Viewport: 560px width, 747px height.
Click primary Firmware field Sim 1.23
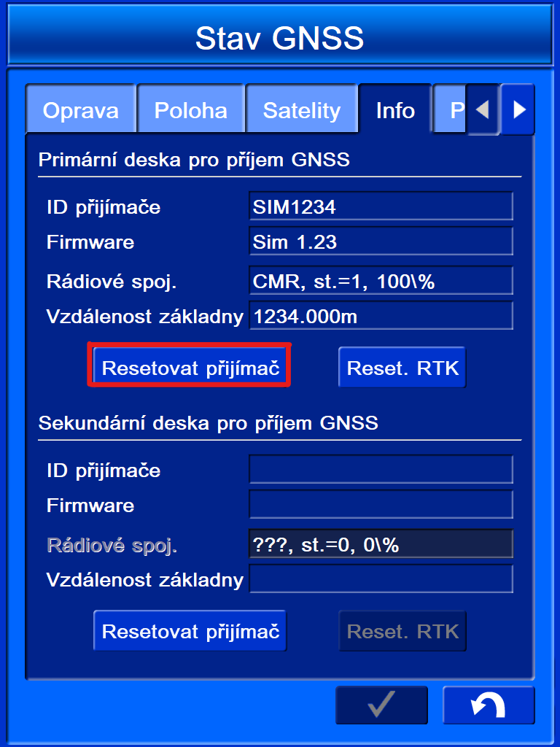381,241
